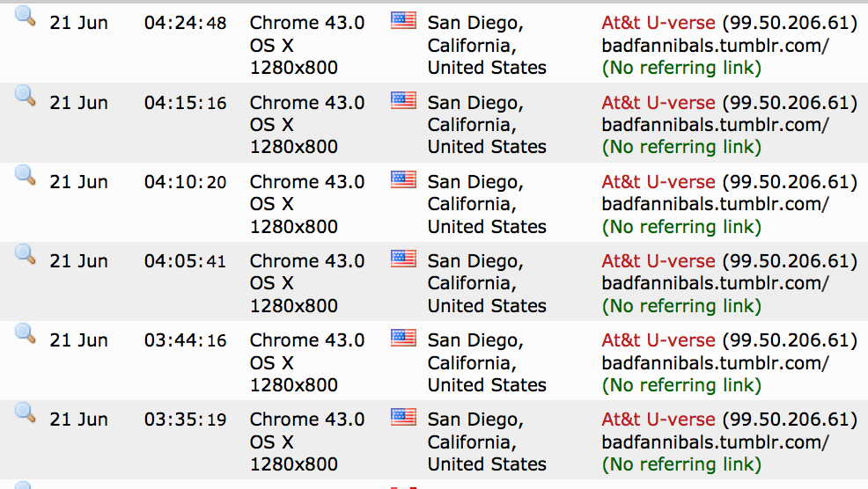
Task: Open the At&t U-verse link for 04:10:20
Action: pos(658,181)
